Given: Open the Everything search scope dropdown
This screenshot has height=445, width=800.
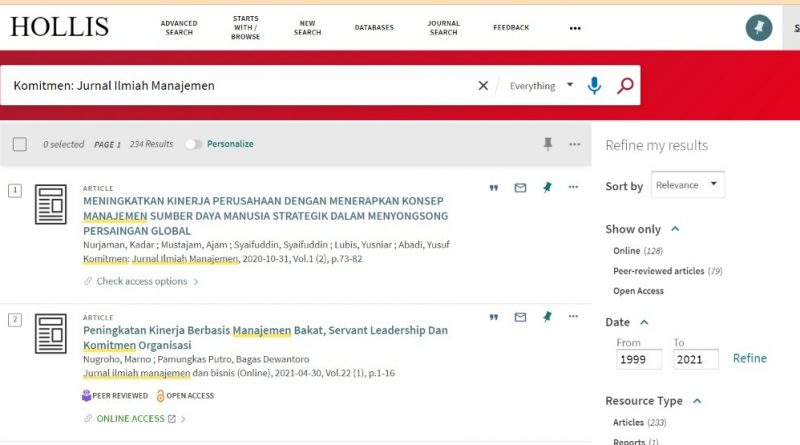Looking at the screenshot, I should point(542,86).
